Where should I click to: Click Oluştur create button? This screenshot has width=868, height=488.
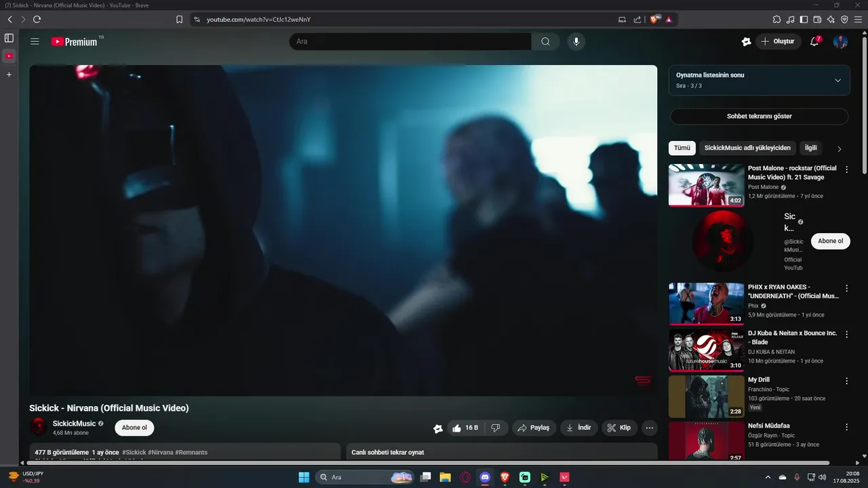click(778, 41)
